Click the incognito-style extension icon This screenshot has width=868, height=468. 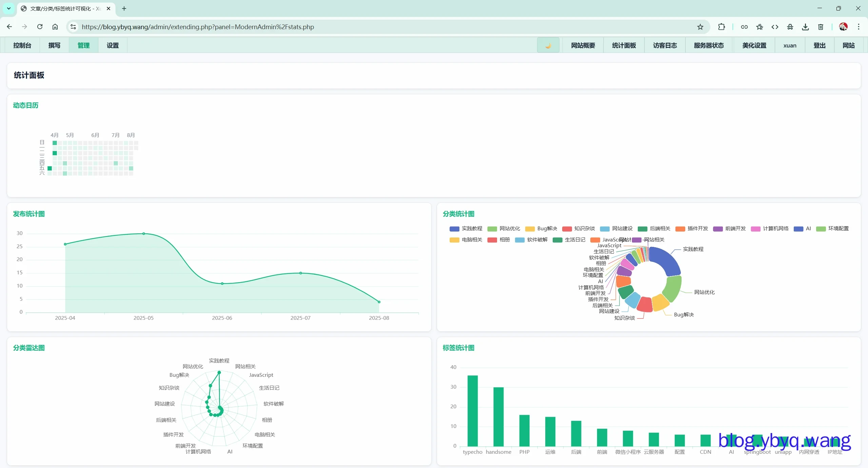[790, 27]
